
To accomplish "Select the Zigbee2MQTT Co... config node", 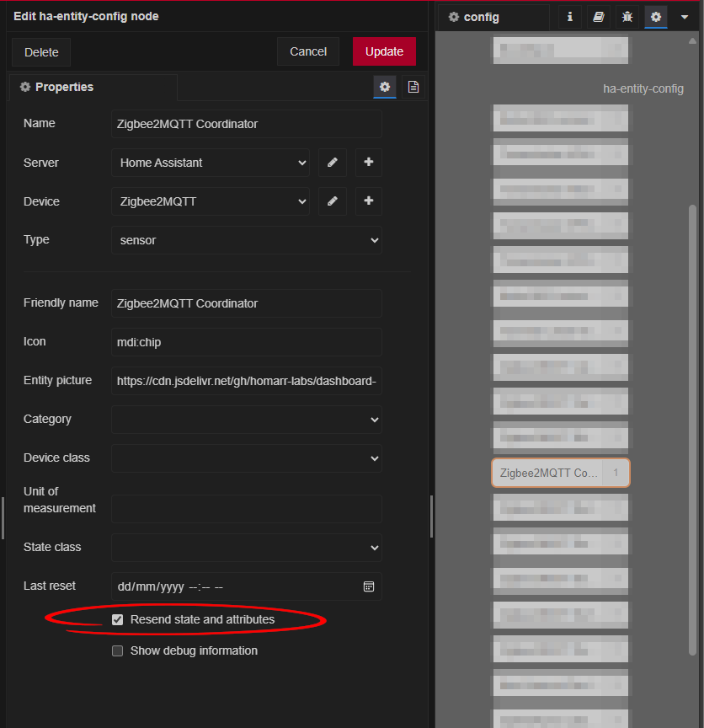I will click(561, 473).
